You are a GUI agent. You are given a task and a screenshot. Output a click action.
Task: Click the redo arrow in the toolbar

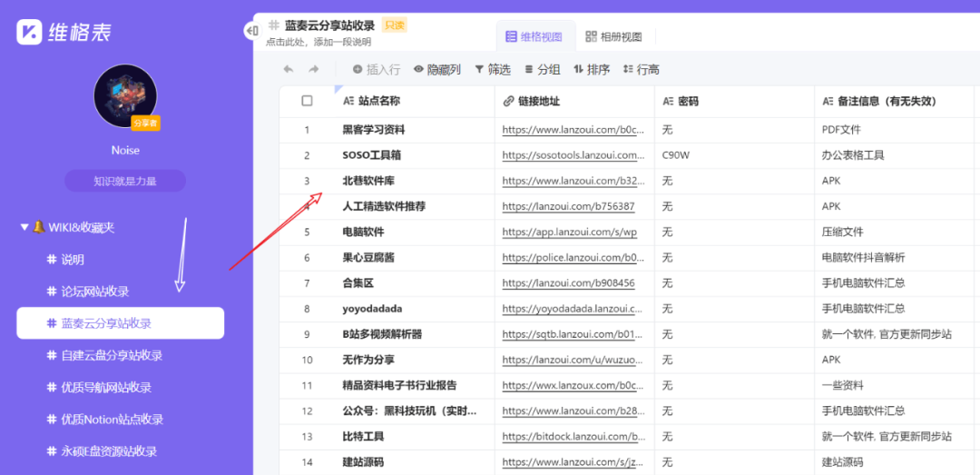click(314, 69)
